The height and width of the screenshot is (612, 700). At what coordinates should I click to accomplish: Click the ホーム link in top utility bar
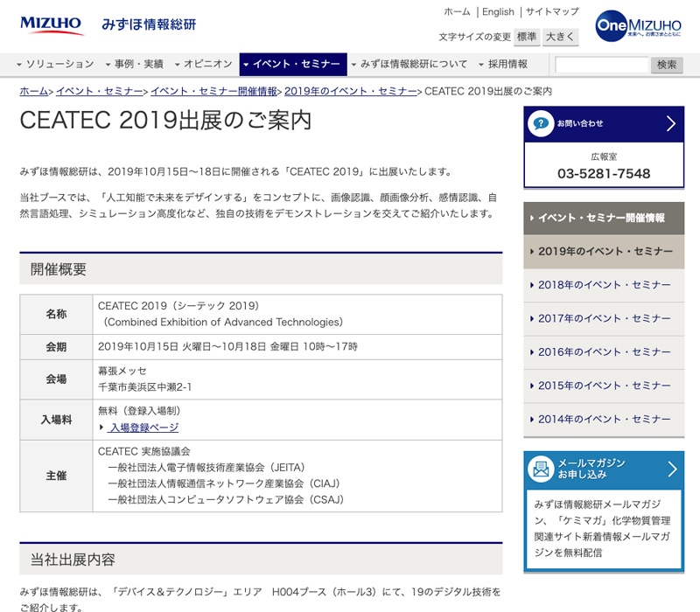(457, 12)
